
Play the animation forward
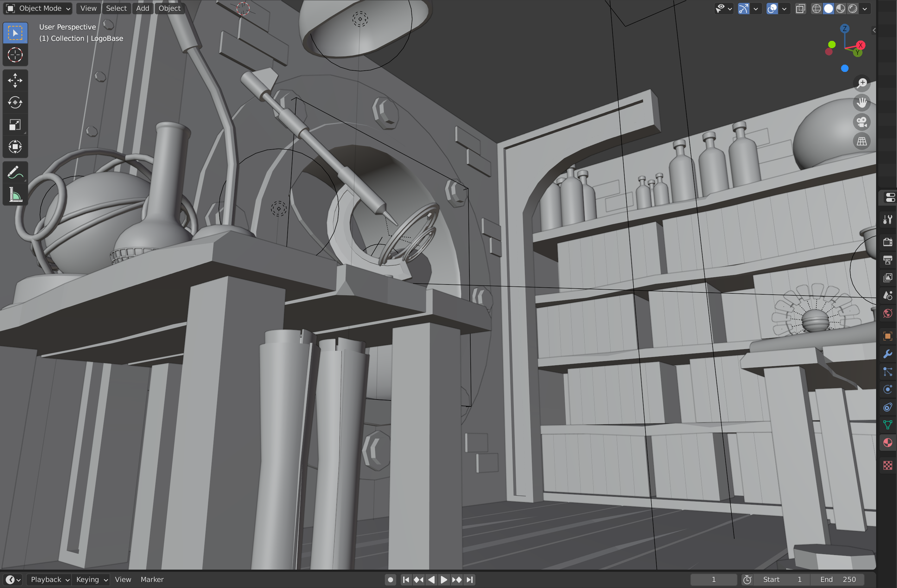coord(444,580)
